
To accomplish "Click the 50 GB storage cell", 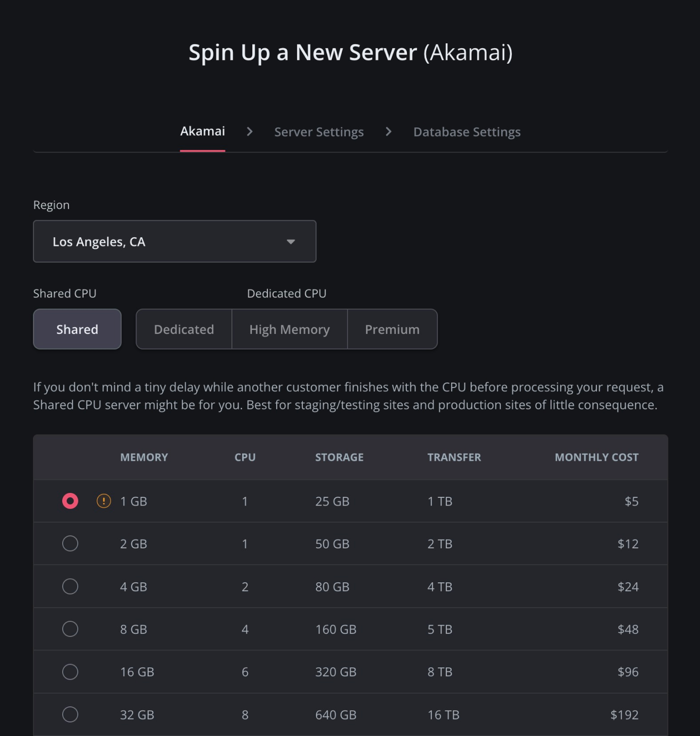I will tap(332, 544).
